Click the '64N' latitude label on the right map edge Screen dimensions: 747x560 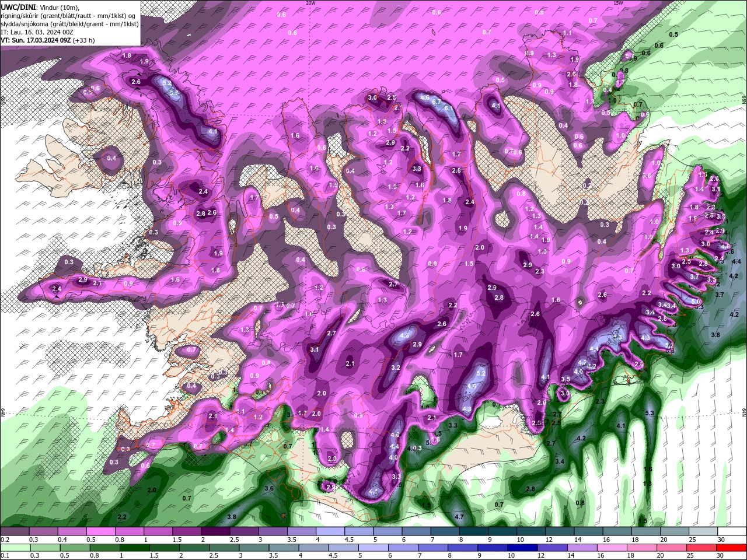coord(744,412)
